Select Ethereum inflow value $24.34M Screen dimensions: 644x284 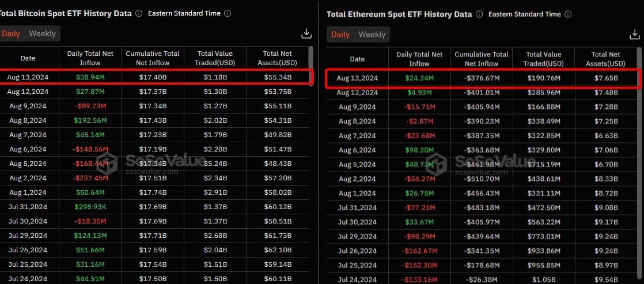tap(419, 78)
